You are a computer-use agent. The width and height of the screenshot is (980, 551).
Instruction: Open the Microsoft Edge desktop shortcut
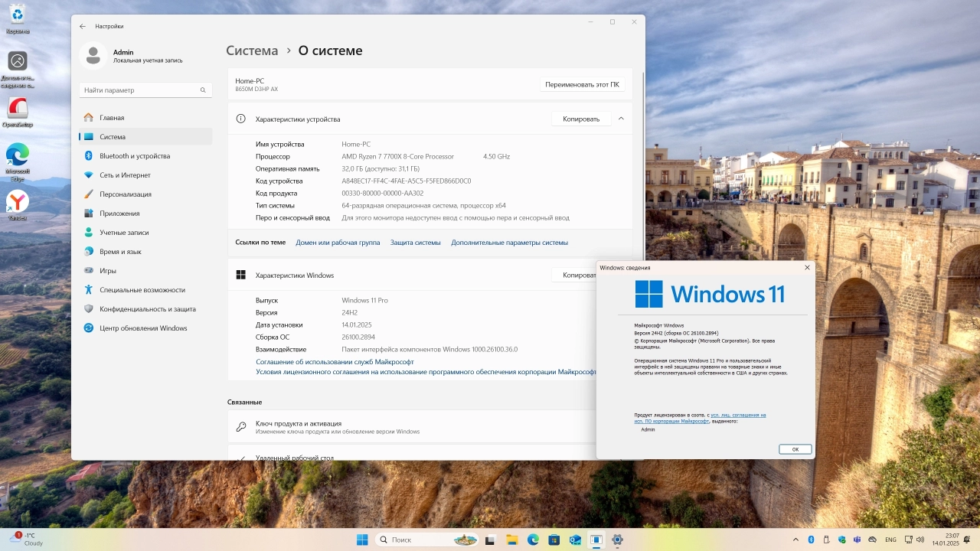[x=17, y=162]
